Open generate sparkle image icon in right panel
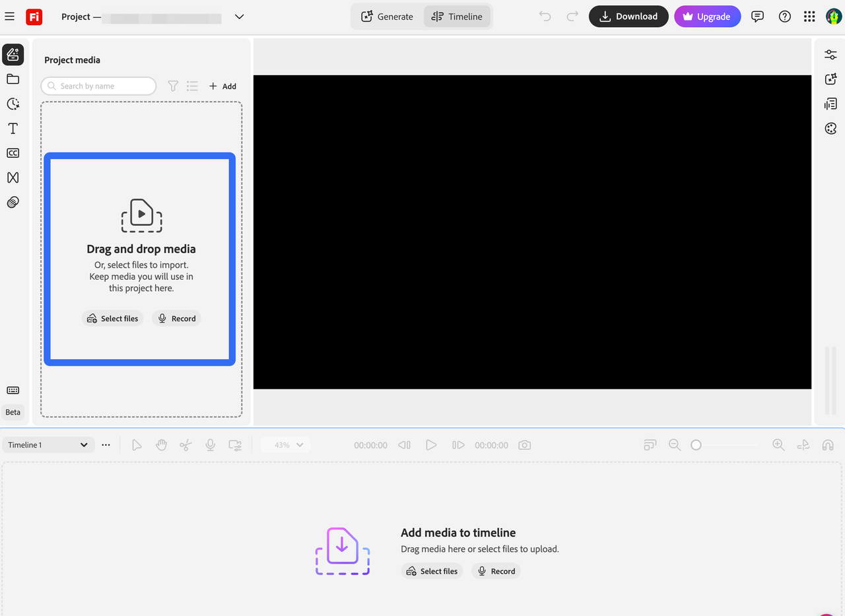The height and width of the screenshot is (616, 845). click(x=830, y=79)
